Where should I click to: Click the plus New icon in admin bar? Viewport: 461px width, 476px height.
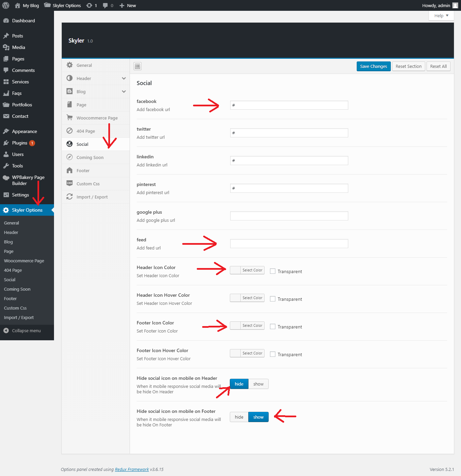coord(122,5)
